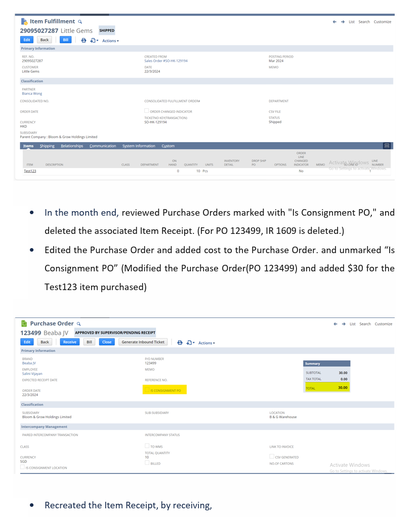This screenshot has height=522, width=420.
Task: Click List link in Purchase Order header
Action: click(x=352, y=324)
